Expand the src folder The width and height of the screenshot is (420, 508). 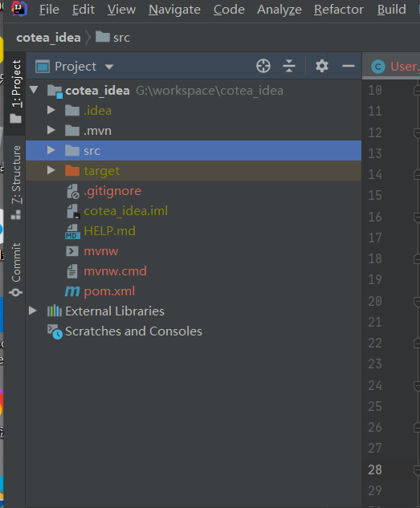pos(51,150)
